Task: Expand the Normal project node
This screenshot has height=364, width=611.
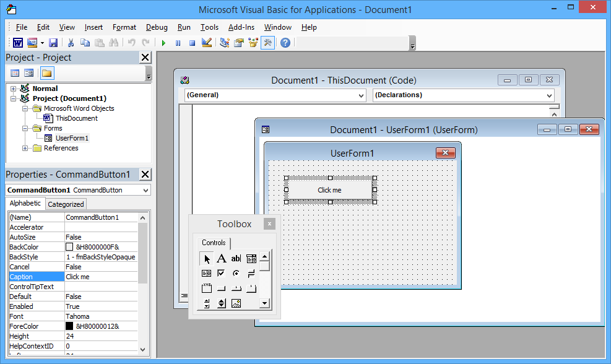Action: 13,89
